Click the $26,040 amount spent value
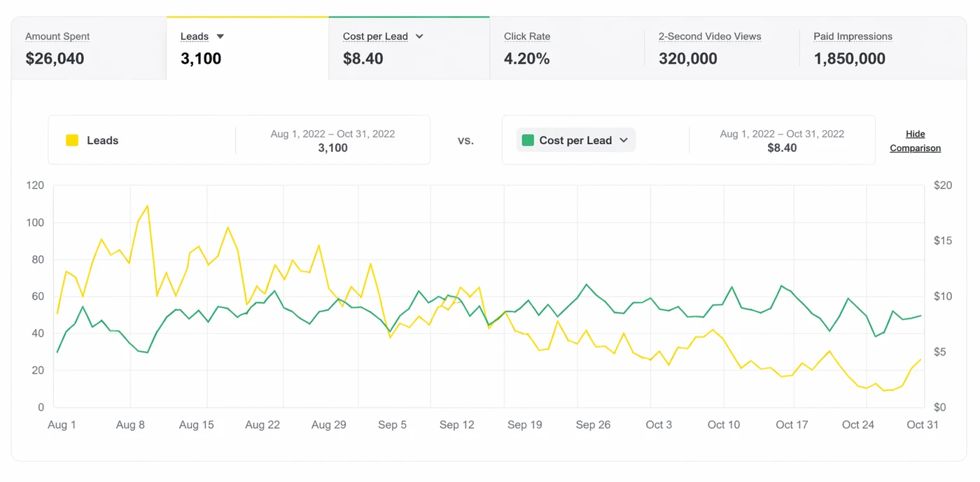Image resolution: width=980 pixels, height=482 pixels. (x=55, y=59)
